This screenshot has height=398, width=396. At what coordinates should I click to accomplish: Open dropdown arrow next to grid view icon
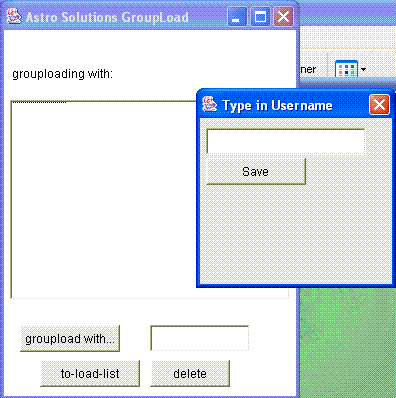tap(363, 69)
